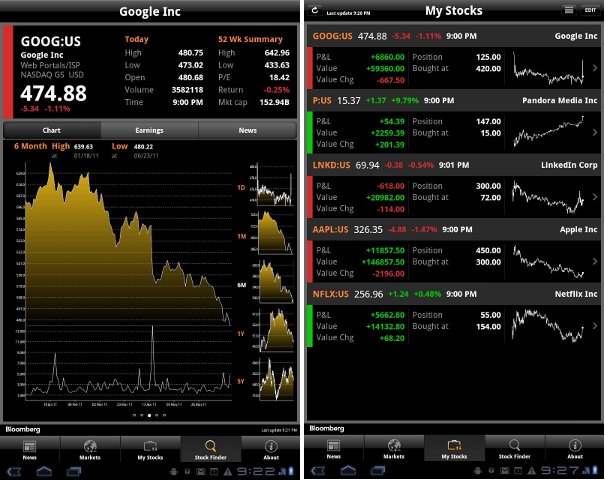Tap the Pandora Media sparkline chart

pos(549,132)
